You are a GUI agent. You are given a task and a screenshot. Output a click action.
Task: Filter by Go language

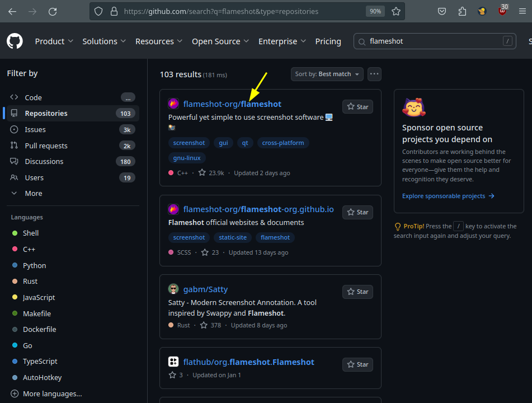27,345
